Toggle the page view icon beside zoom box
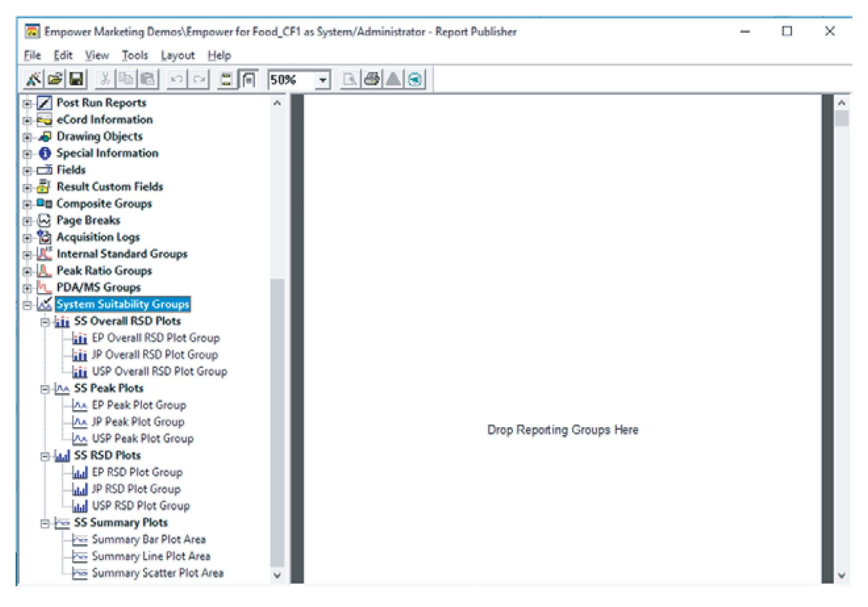Image resolution: width=868 pixels, height=607 pixels. tap(249, 79)
